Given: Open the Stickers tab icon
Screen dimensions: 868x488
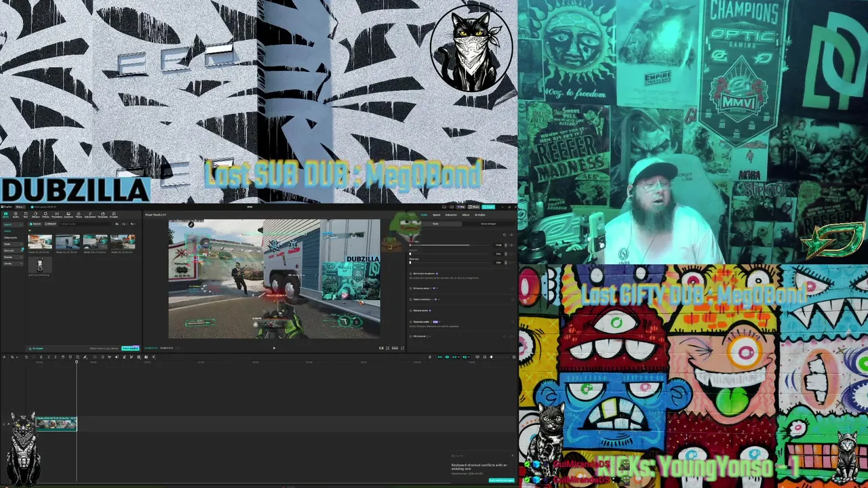Looking at the screenshot, I should [36, 215].
